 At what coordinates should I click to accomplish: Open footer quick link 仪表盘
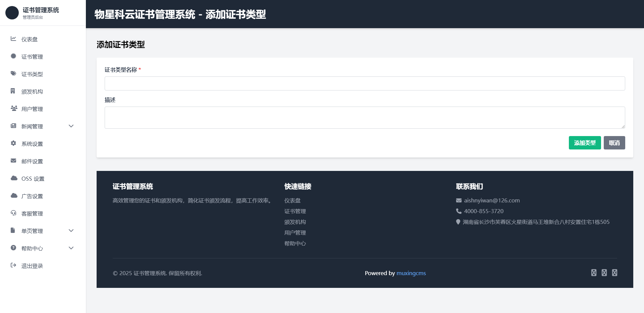coord(292,200)
